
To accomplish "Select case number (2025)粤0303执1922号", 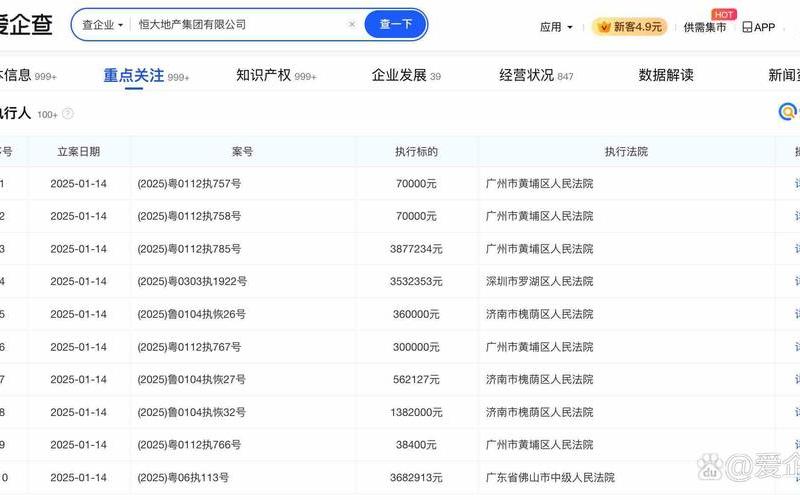I will click(192, 282).
